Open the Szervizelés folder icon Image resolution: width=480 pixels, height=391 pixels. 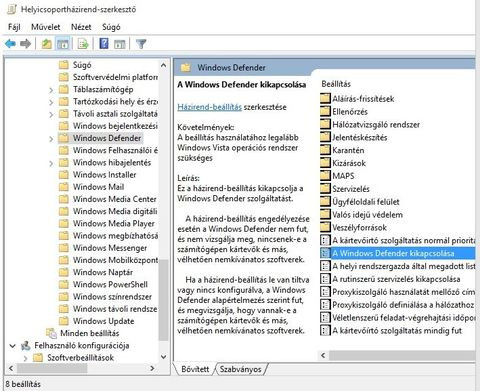click(x=325, y=189)
